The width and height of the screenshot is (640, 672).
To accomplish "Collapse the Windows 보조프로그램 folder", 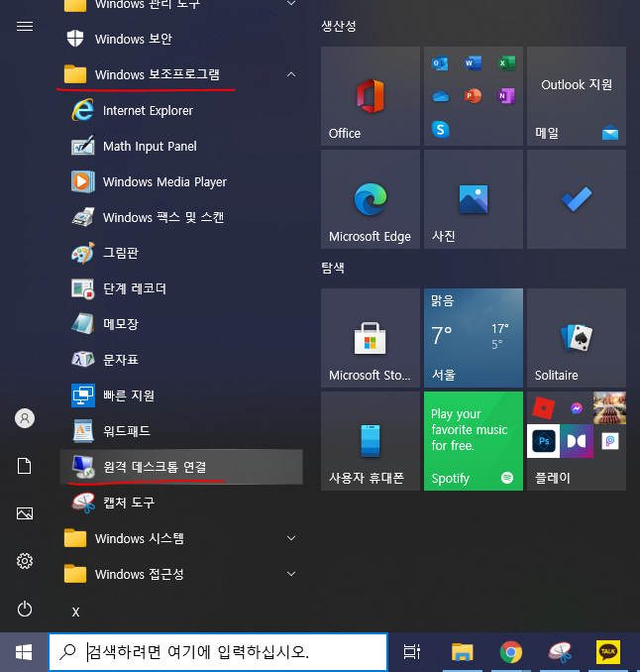I will click(x=291, y=74).
